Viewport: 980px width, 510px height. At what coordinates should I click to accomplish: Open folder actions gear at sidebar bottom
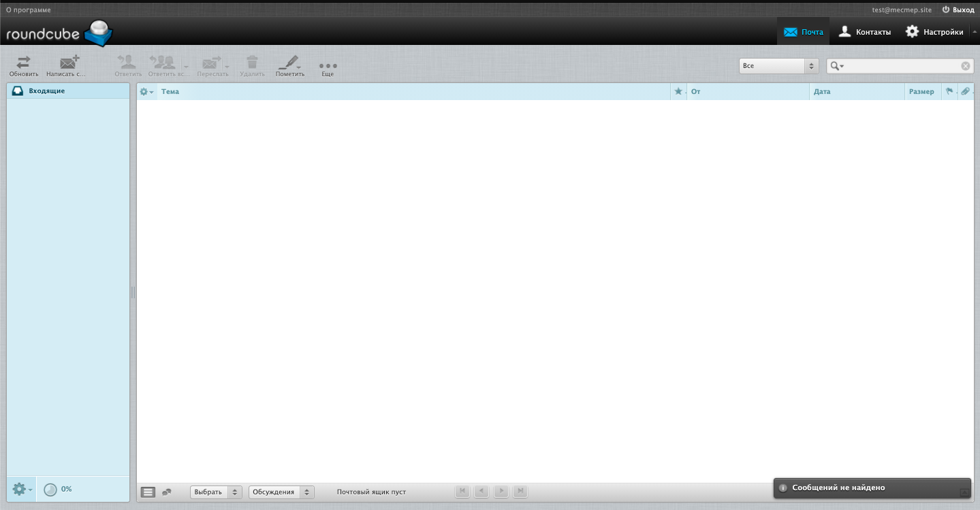[x=22, y=489]
